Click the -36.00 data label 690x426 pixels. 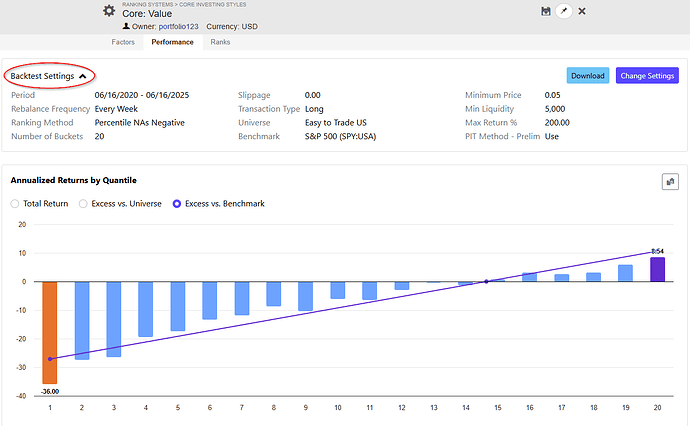tap(50, 392)
